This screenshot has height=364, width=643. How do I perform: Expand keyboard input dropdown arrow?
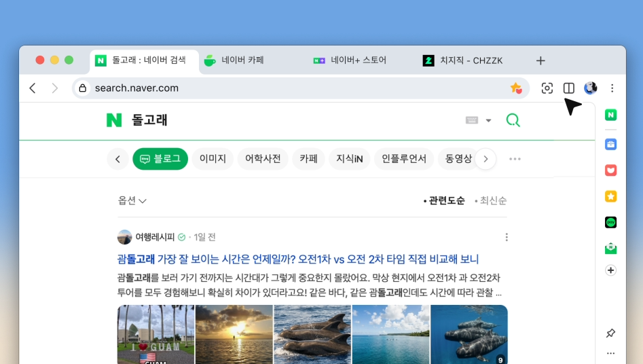pyautogui.click(x=488, y=120)
